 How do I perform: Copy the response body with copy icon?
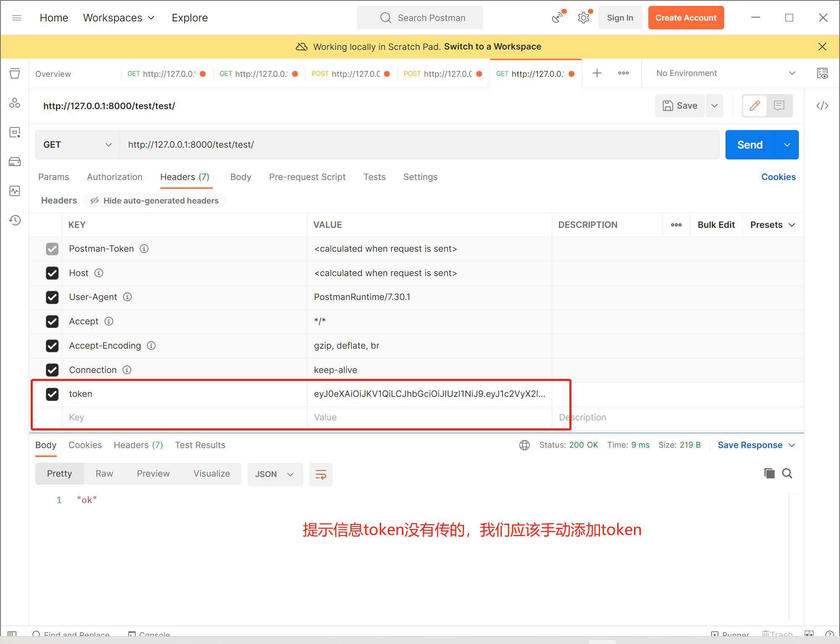pyautogui.click(x=769, y=473)
